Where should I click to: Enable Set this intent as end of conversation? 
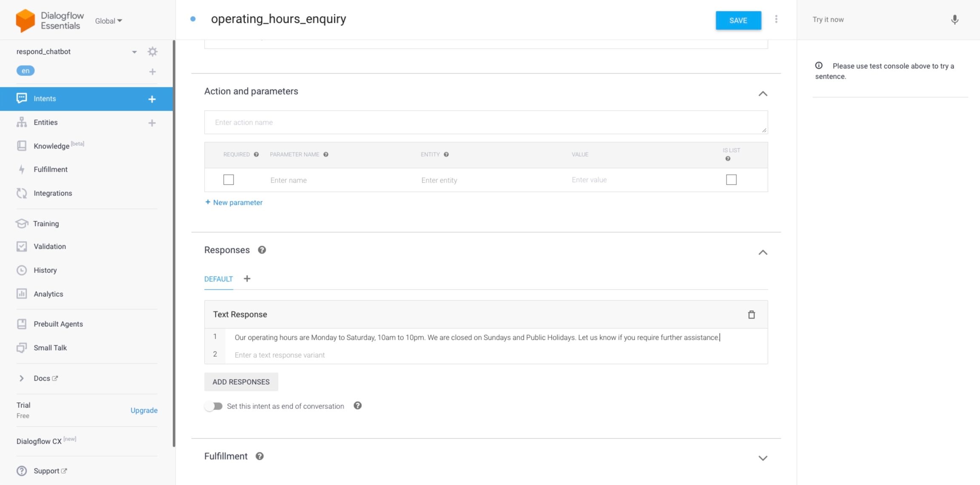214,406
